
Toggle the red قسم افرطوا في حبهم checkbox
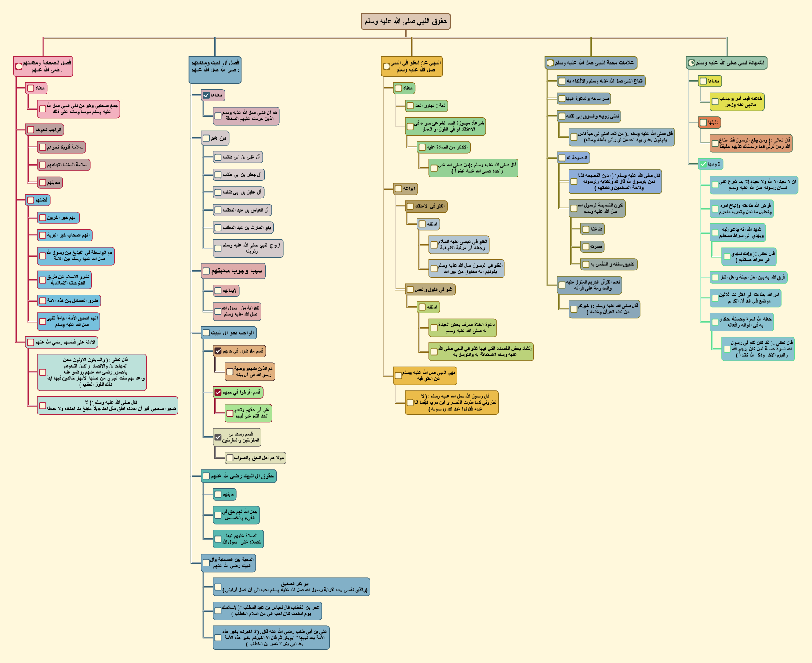point(218,392)
